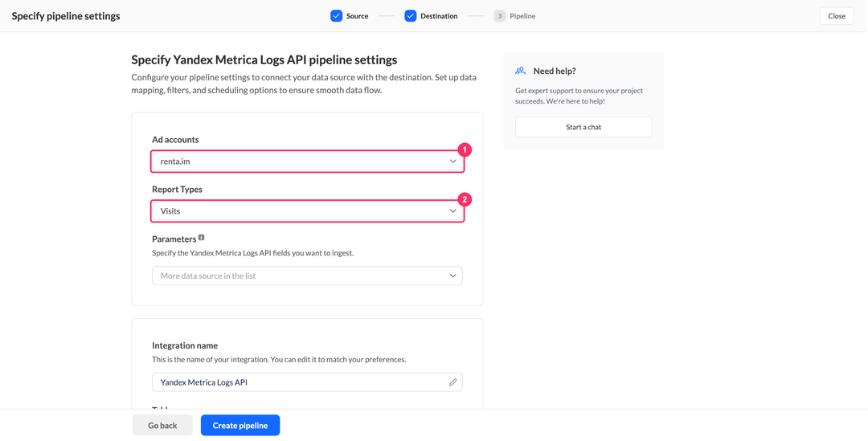Image resolution: width=868 pixels, height=441 pixels.
Task: Click the info icon next to Parameters
Action: click(202, 238)
